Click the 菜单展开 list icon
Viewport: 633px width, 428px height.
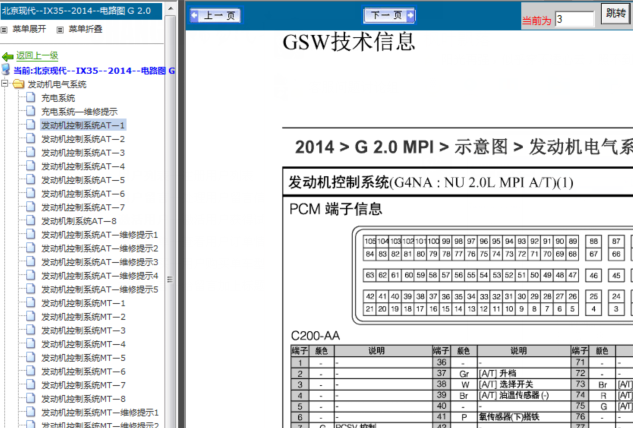4,29
